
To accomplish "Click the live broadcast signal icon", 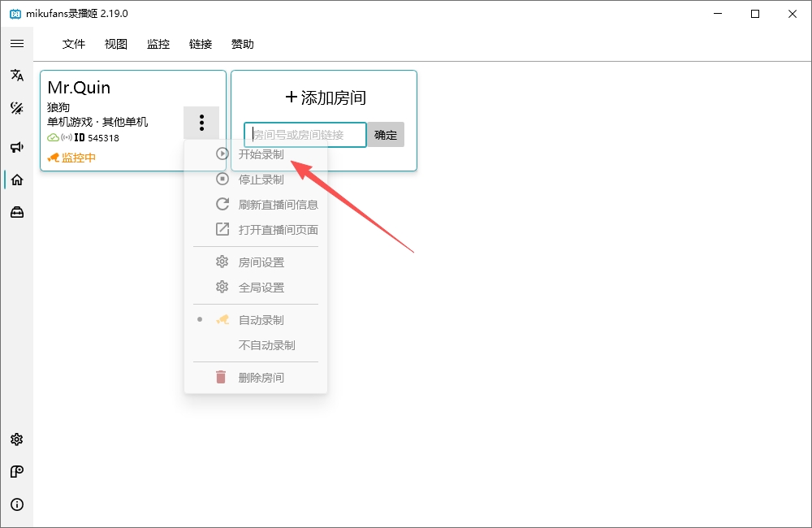I will [67, 137].
